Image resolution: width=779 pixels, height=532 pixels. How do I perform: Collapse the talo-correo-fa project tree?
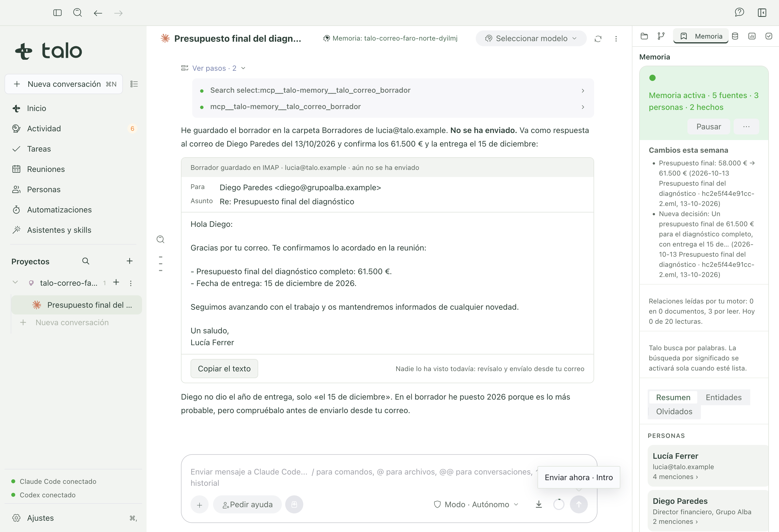15,283
